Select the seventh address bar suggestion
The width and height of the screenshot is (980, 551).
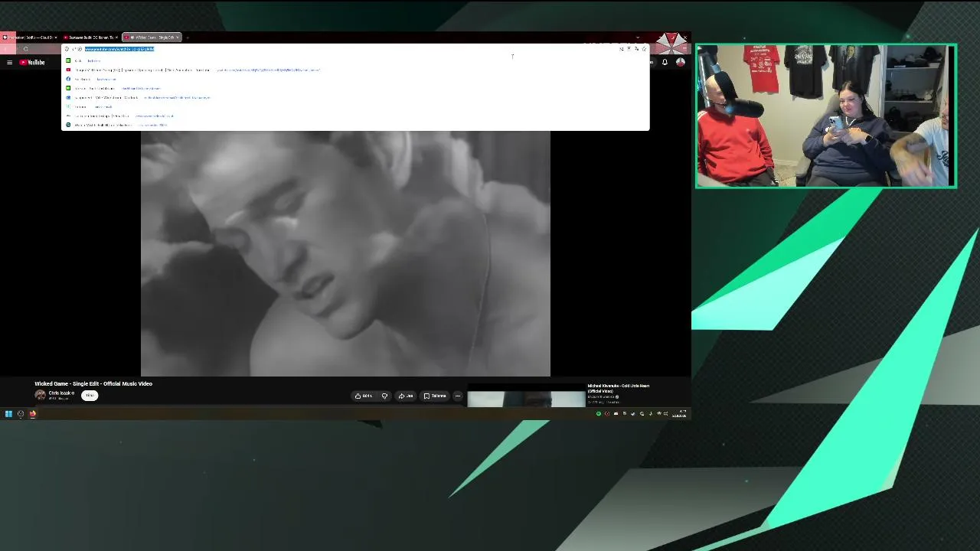tap(355, 116)
